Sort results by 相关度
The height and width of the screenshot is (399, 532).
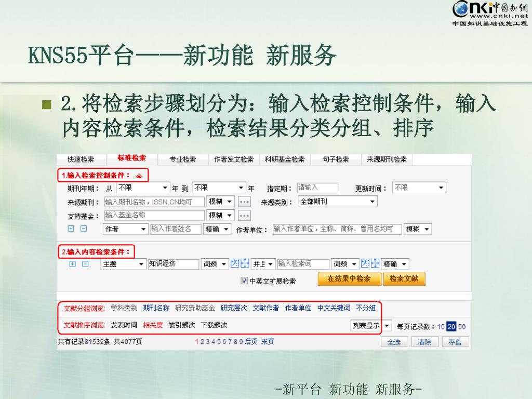tap(153, 325)
